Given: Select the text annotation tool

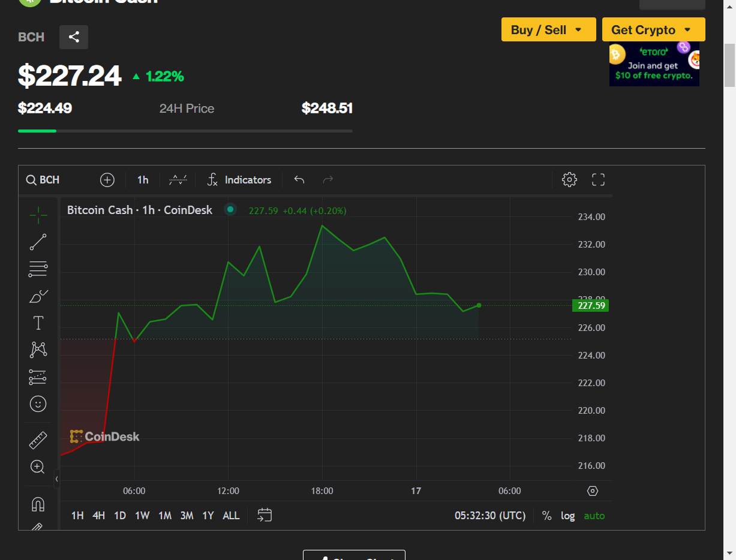Looking at the screenshot, I should click(38, 323).
